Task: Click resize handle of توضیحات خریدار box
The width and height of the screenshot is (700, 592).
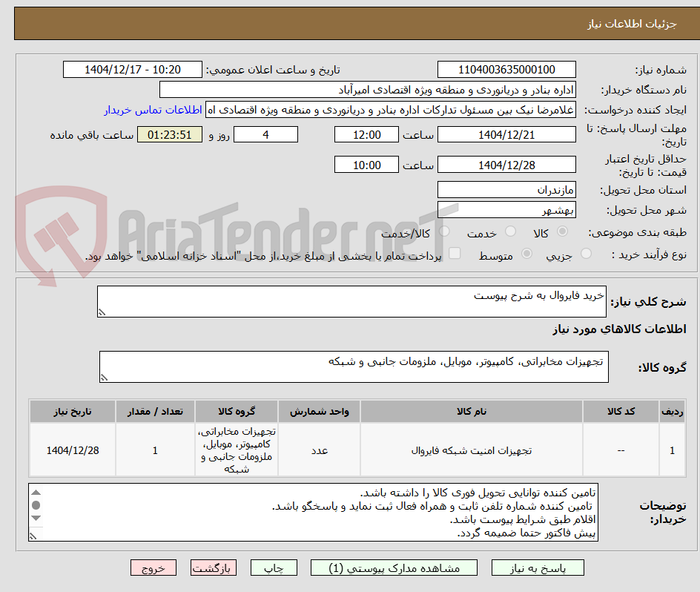Action: pos(33,536)
